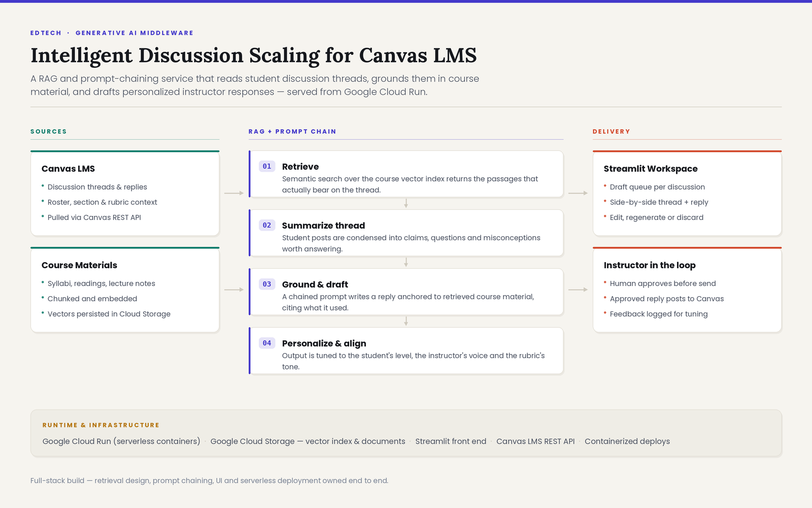
Task: Click the "Feedback logged for tuning" bullet
Action: [659, 314]
